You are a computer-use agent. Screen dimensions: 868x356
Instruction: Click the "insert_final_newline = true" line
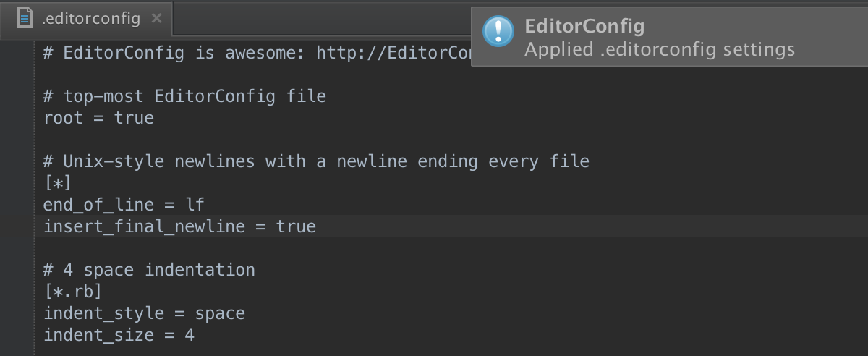(179, 226)
